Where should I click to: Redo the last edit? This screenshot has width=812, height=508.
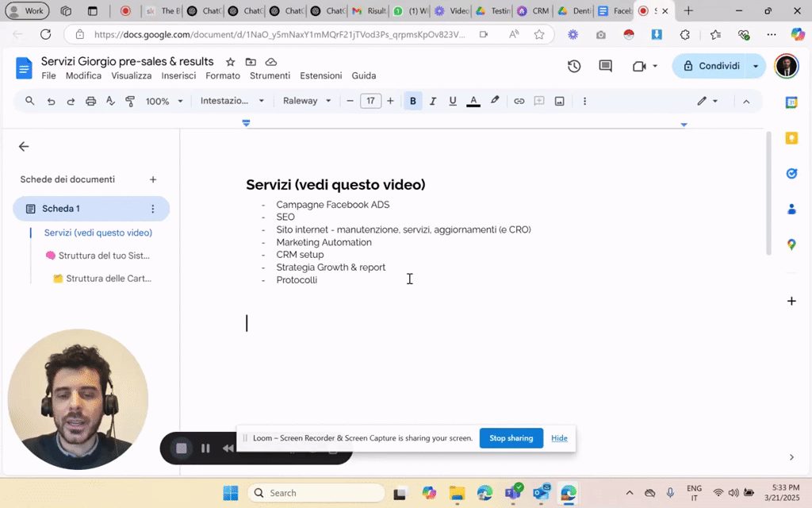click(71, 101)
